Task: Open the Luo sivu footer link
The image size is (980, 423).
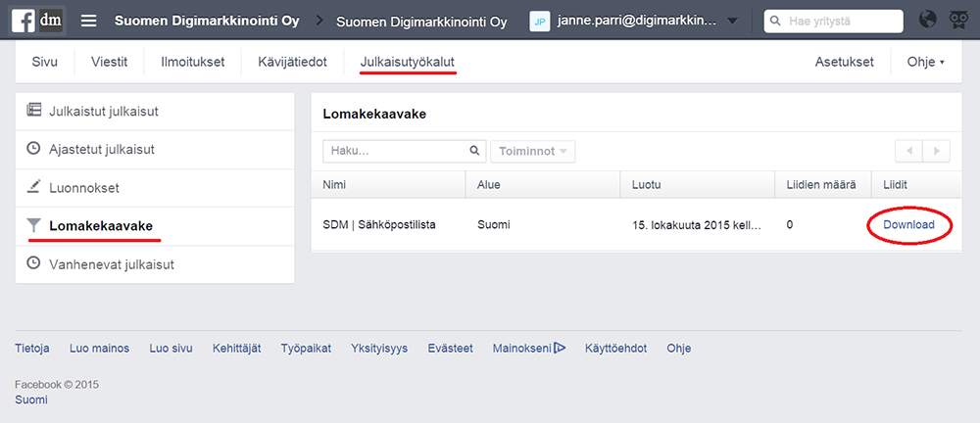Action: (171, 348)
